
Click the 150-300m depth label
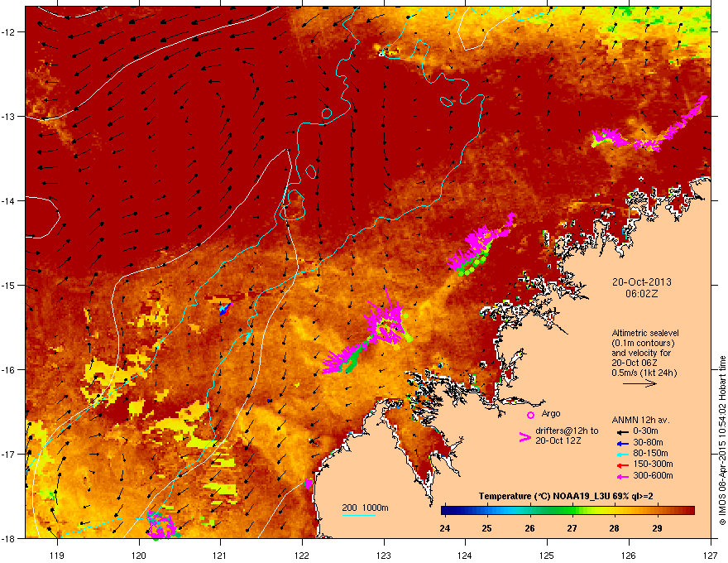coord(653,464)
